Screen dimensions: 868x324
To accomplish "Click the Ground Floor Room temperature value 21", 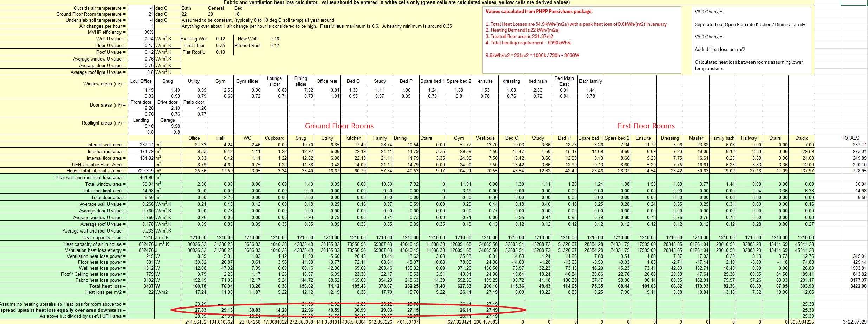I will (141, 14).
